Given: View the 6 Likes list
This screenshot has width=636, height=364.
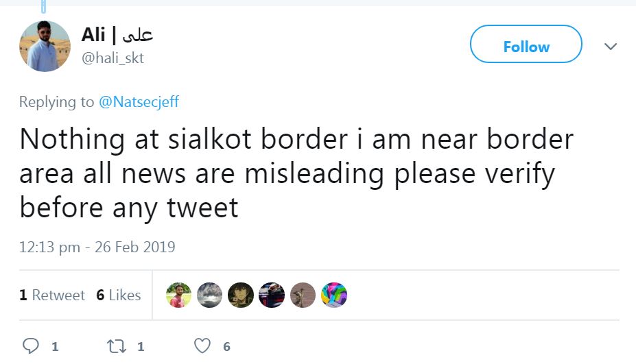Looking at the screenshot, I should pos(119,295).
